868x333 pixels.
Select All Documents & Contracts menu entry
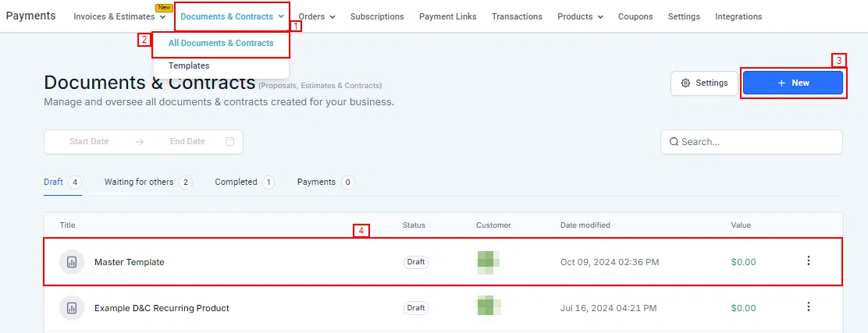click(221, 43)
